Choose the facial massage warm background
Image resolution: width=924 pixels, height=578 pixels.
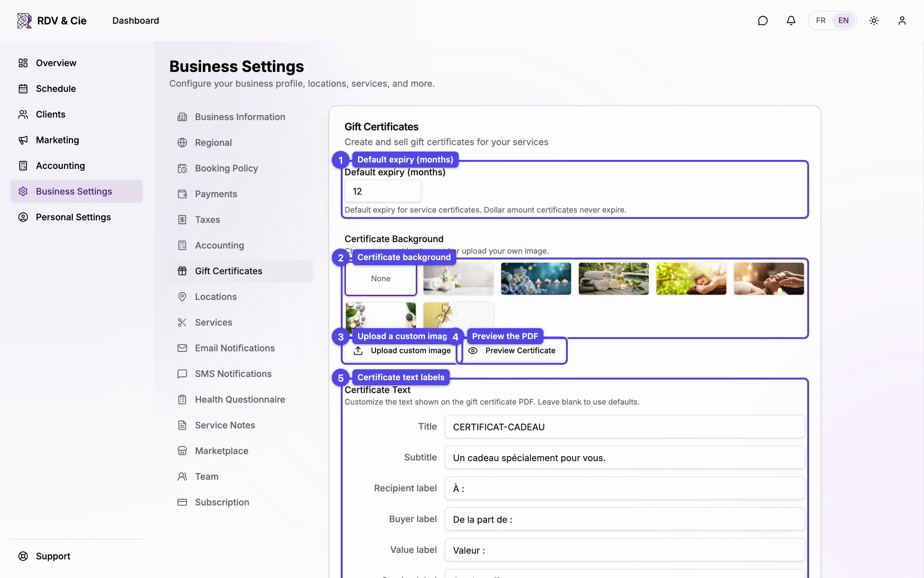coord(769,279)
